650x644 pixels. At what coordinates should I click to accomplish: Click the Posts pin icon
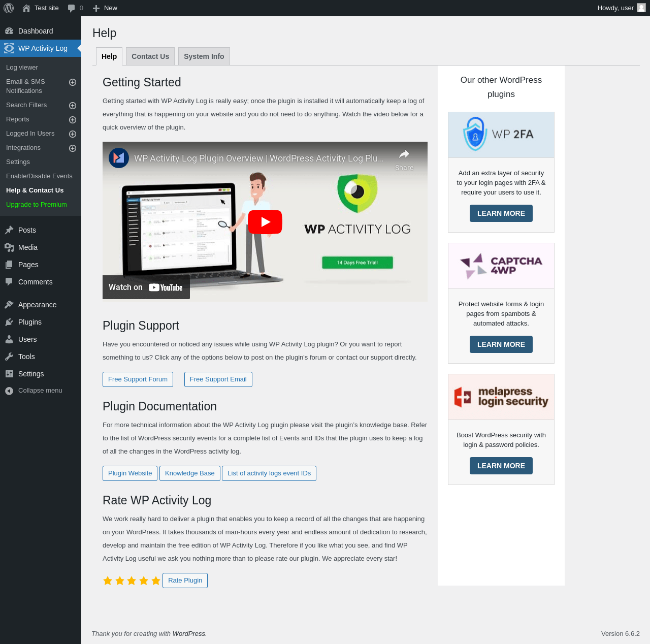pyautogui.click(x=9, y=230)
